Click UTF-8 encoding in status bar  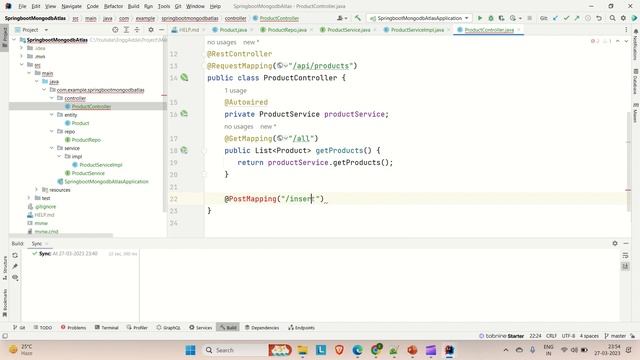[568, 336]
